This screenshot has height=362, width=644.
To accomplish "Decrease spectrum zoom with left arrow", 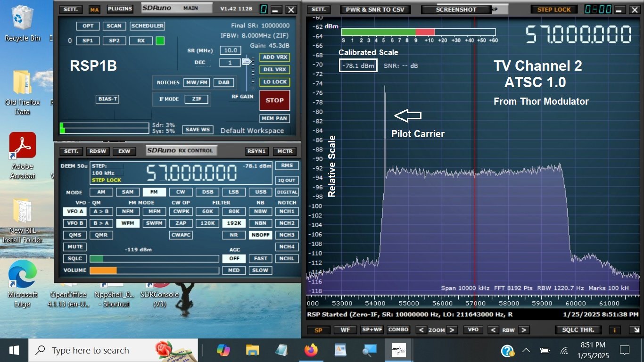I will coord(421,330).
